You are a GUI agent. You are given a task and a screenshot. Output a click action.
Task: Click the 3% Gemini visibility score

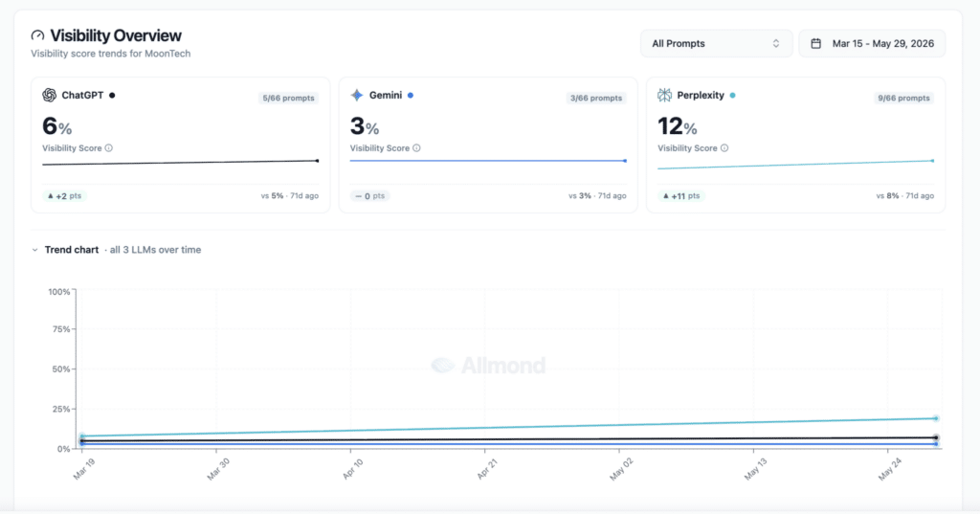coord(365,126)
